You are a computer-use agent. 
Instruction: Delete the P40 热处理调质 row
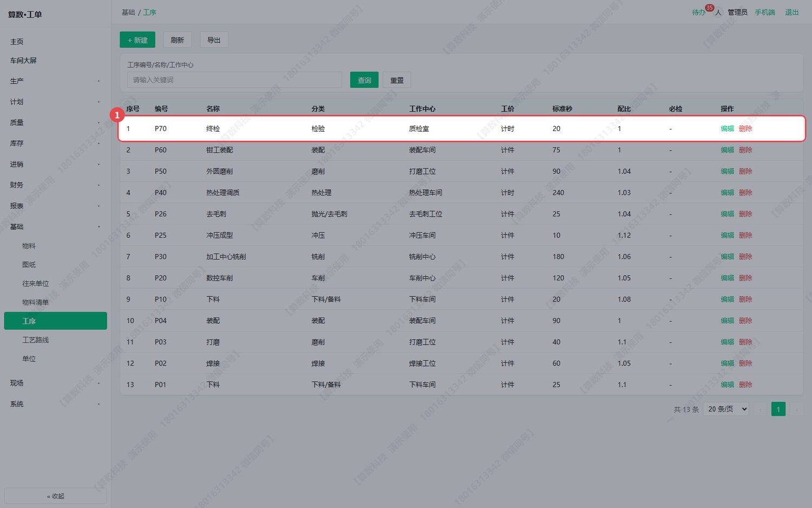tap(745, 193)
